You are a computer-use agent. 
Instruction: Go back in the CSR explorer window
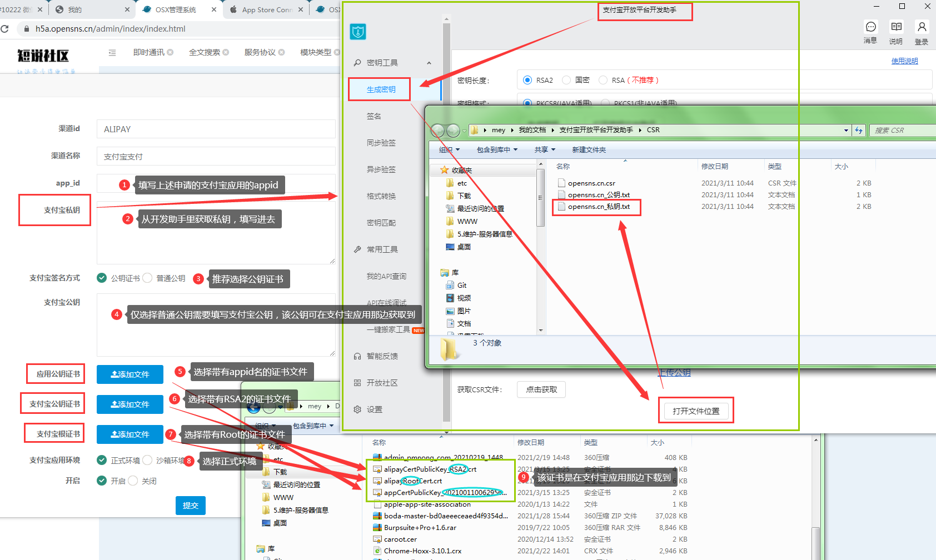click(438, 131)
